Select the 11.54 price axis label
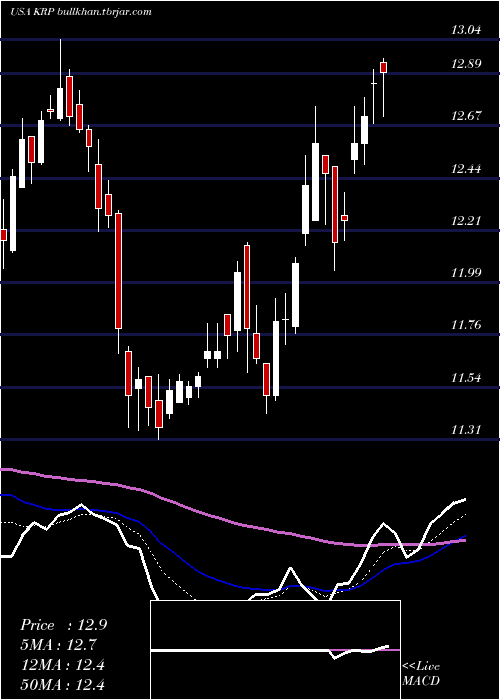500x700 pixels. [466, 378]
